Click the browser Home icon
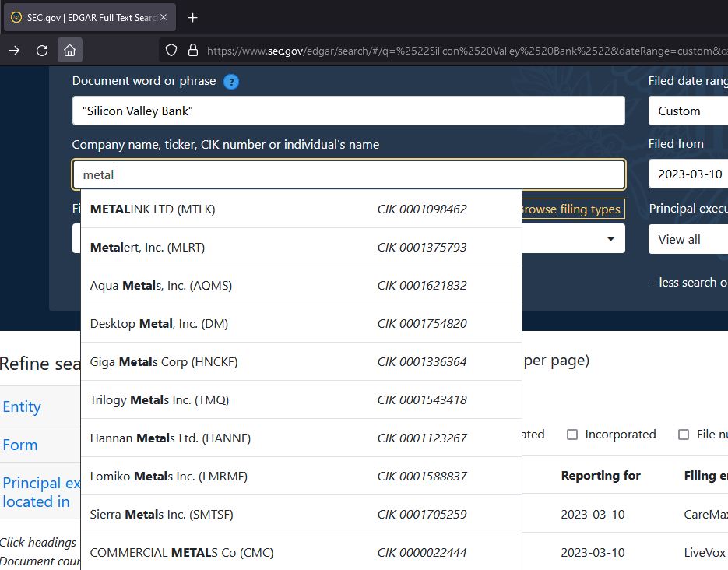 [69, 51]
